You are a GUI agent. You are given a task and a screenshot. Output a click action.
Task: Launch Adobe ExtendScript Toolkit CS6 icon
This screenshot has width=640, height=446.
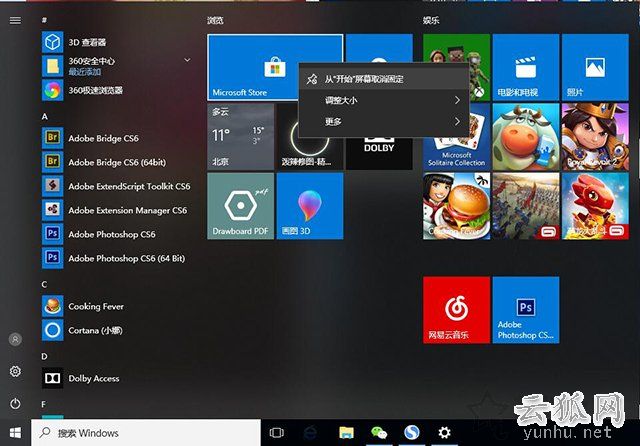pos(53,186)
